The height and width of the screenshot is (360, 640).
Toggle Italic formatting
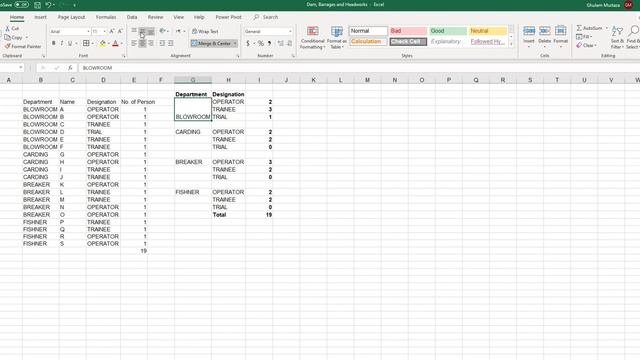62,43
